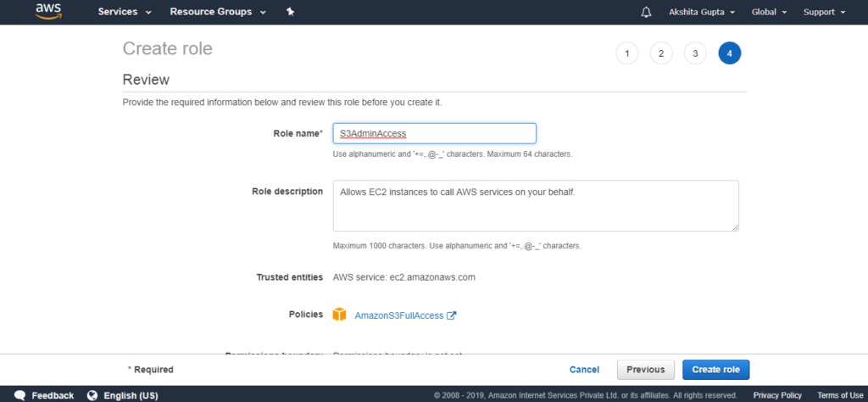Click the 'AWS service: ec2.amazonaws.com' text
The image size is (868, 402).
tap(404, 277)
